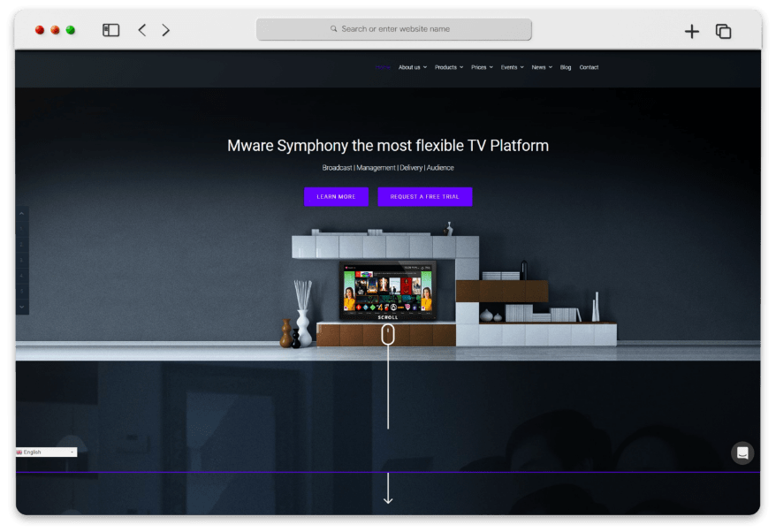This screenshot has width=776, height=532.
Task: Open the Blog page from navigation
Action: click(566, 67)
